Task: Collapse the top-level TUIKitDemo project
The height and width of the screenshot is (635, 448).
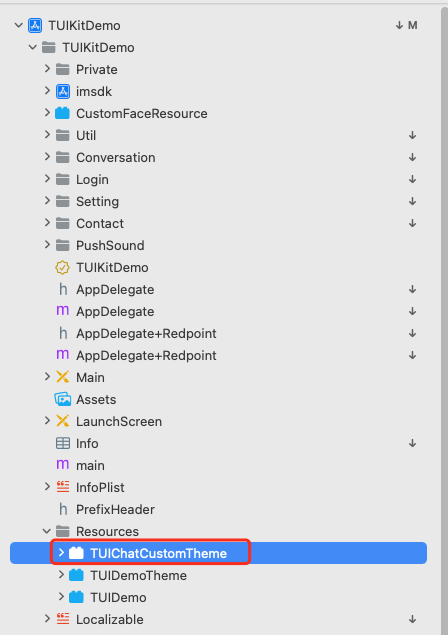Action: coord(19,25)
